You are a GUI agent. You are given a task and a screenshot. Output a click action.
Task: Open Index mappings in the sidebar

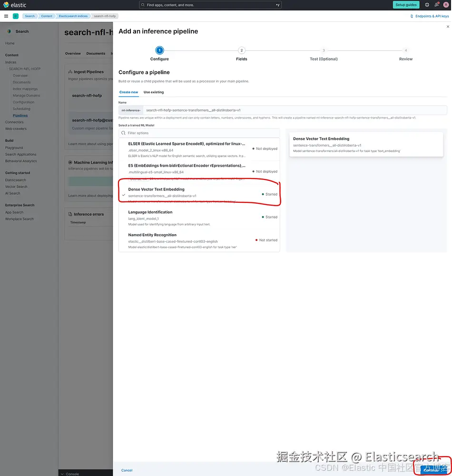25,89
